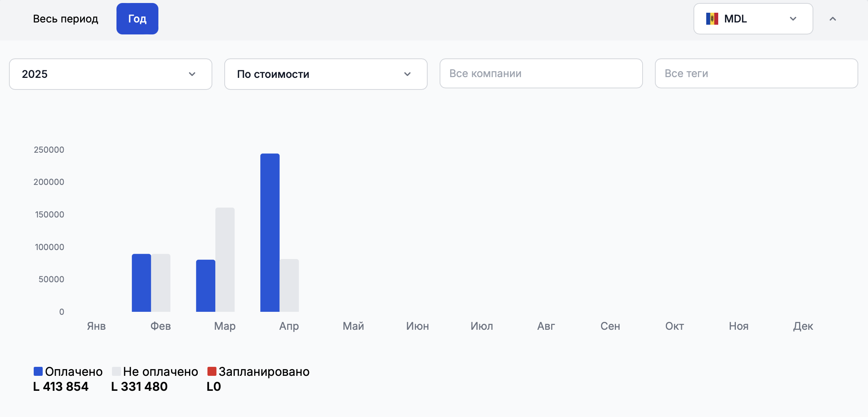Viewport: 868px width, 417px height.
Task: Click the L0 planned total
Action: [214, 386]
